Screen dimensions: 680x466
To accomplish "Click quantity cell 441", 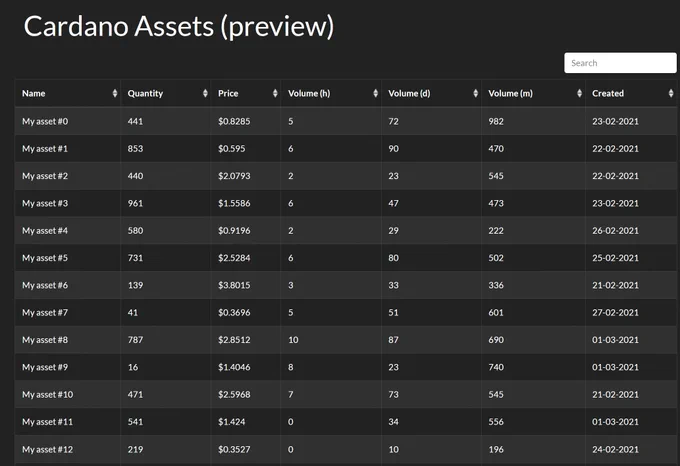I will 135,121.
